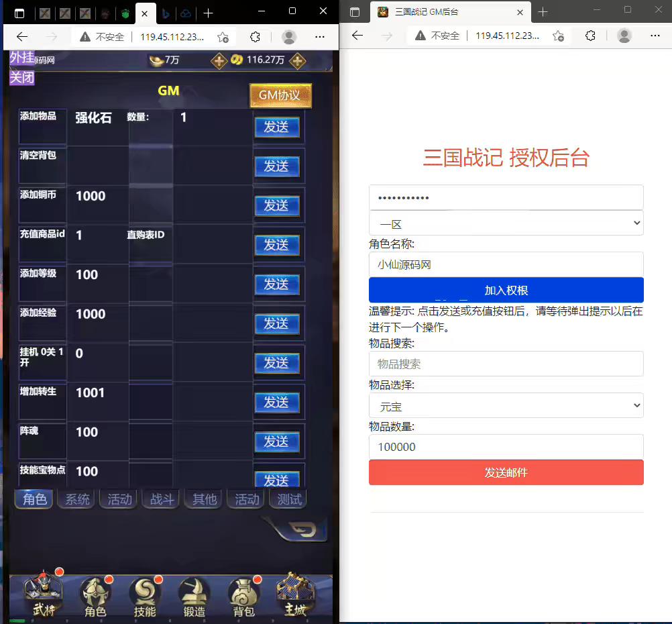The height and width of the screenshot is (624, 672).
Task: Click the 外挂 button in game corner
Action: pyautogui.click(x=22, y=58)
